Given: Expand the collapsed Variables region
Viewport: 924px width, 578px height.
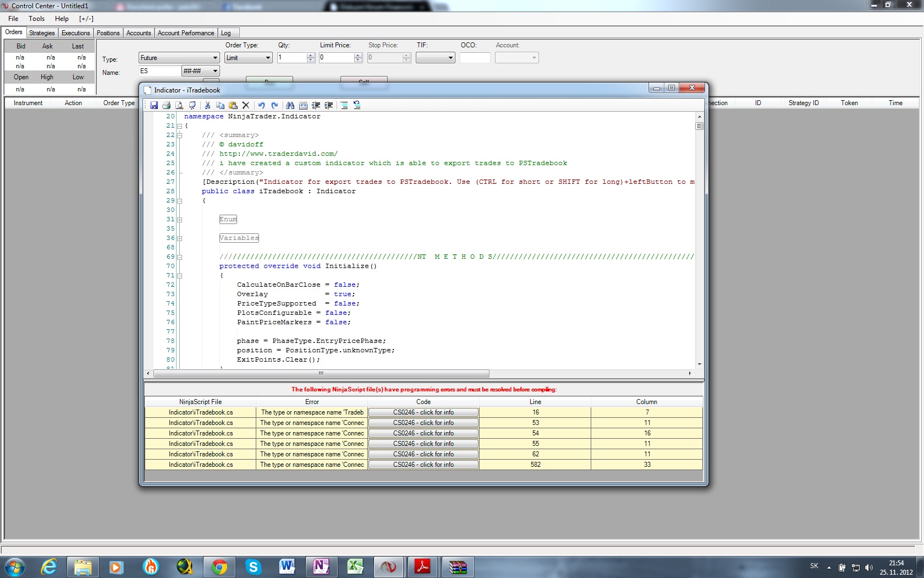Looking at the screenshot, I should [179, 238].
